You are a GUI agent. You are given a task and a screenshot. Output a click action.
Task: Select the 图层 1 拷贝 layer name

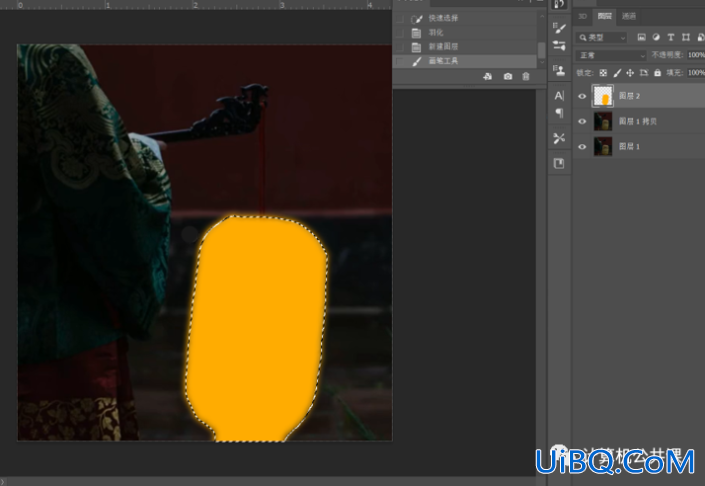click(638, 121)
